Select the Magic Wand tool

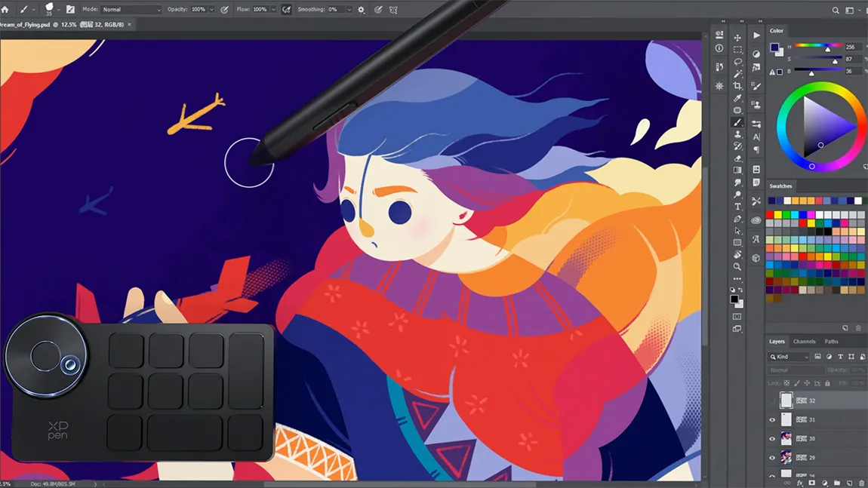pos(737,74)
